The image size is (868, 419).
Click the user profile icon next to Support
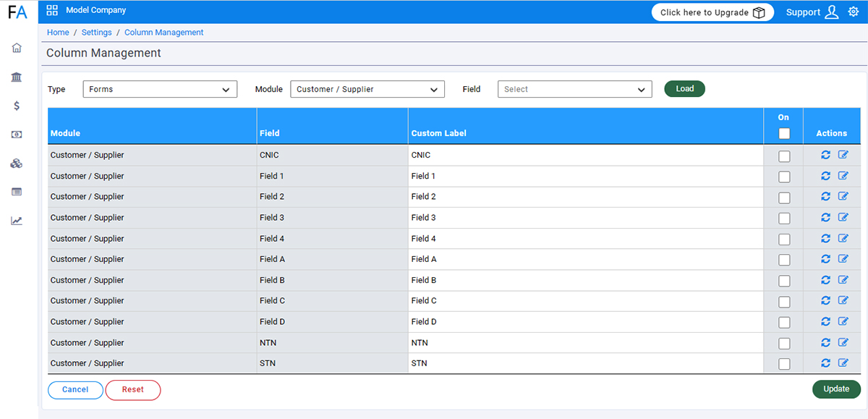(832, 12)
